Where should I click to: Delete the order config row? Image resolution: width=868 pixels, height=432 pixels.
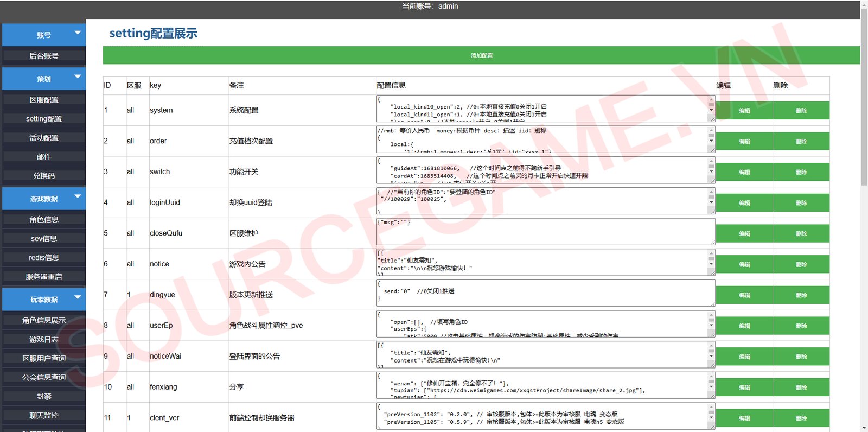(801, 142)
